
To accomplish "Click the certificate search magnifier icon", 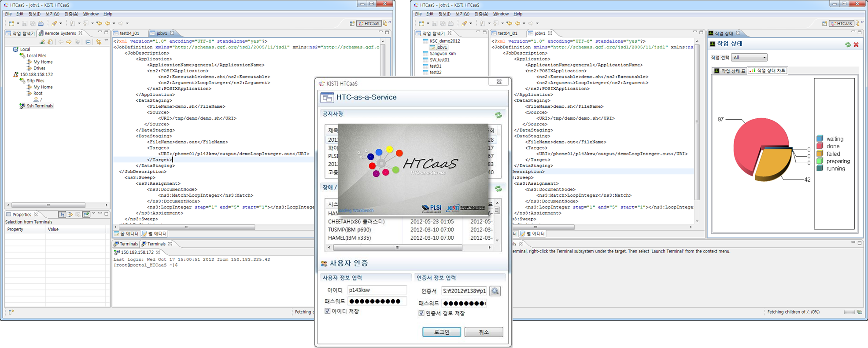I will coord(495,291).
